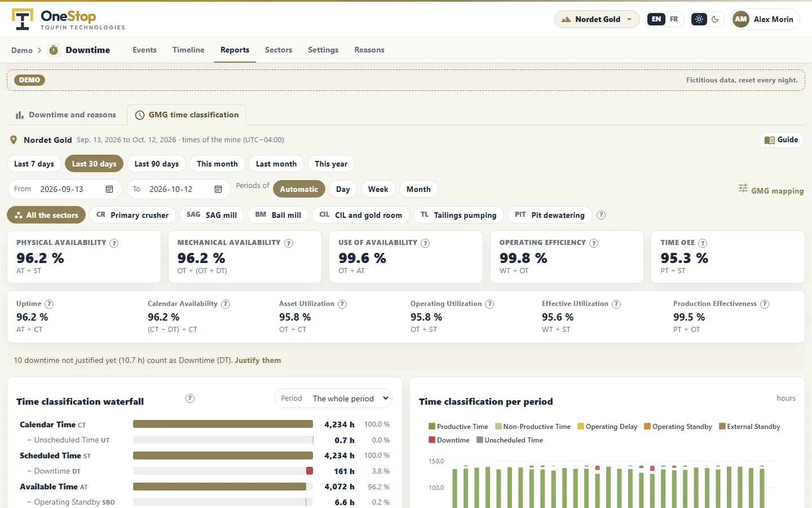Open the Guide button
Image resolution: width=812 pixels, height=508 pixels.
click(x=782, y=140)
